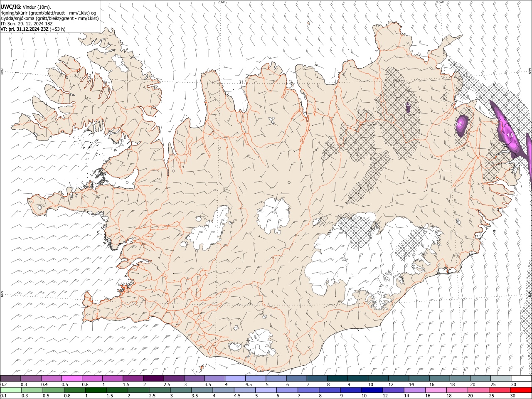Click the bright pink 0.5 swatch in top legend row
The width and height of the screenshot is (532, 399).
pos(71,379)
